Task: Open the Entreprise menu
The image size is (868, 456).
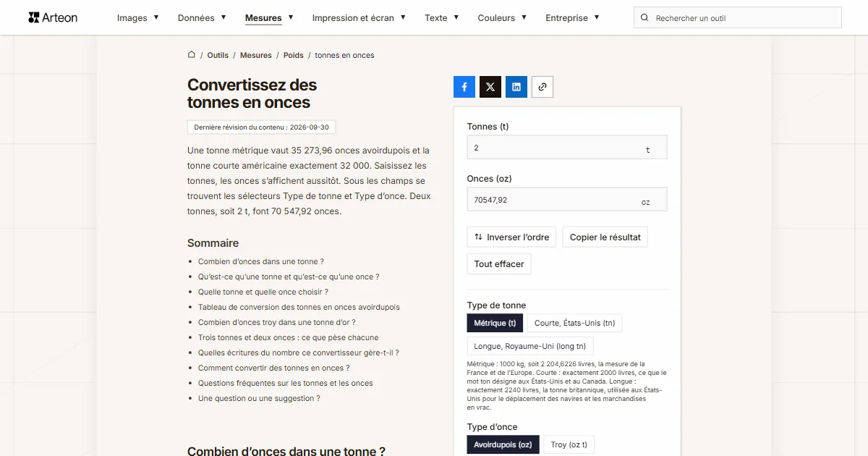Action: (x=572, y=17)
